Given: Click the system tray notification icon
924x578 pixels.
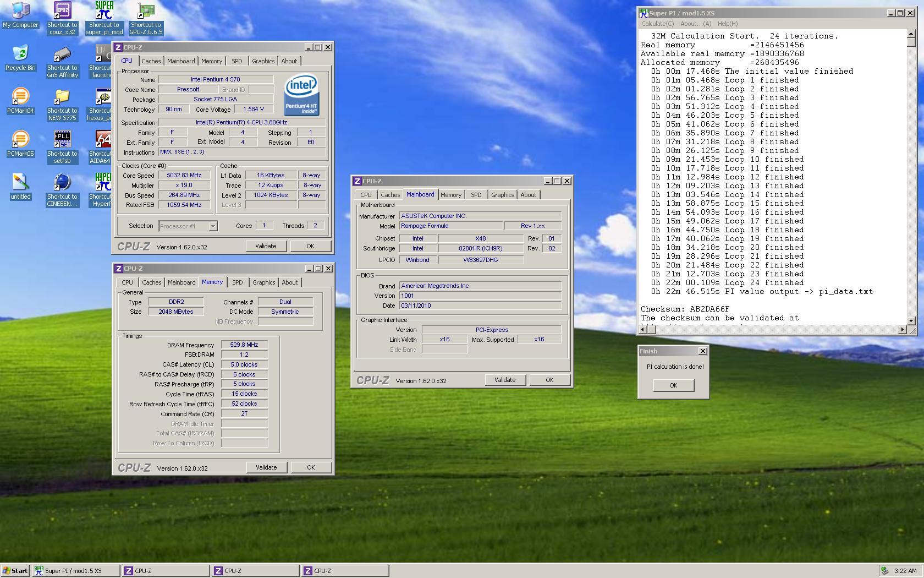Looking at the screenshot, I should tap(884, 571).
